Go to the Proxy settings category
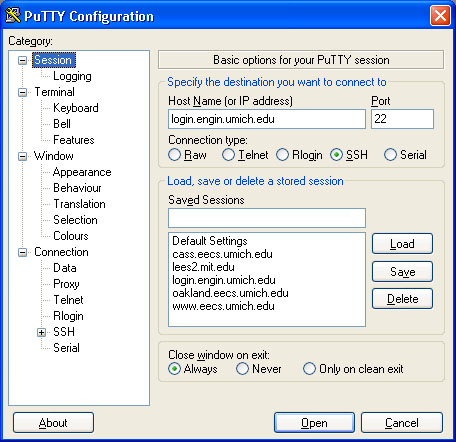This screenshot has height=442, width=456. 66,284
